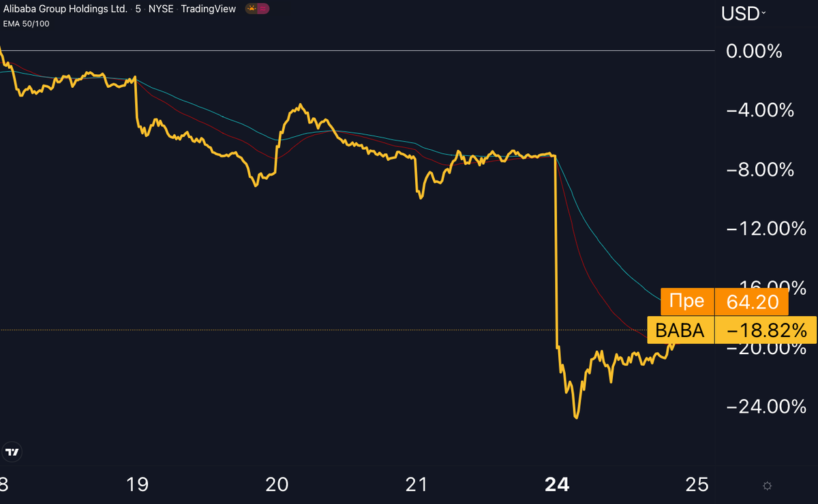Click the TradingView source label

pyautogui.click(x=208, y=9)
